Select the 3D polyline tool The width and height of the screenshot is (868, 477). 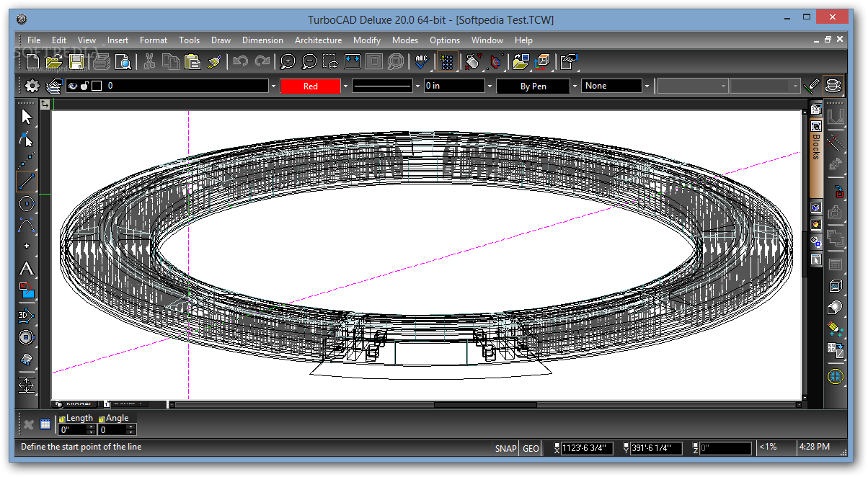(x=27, y=315)
